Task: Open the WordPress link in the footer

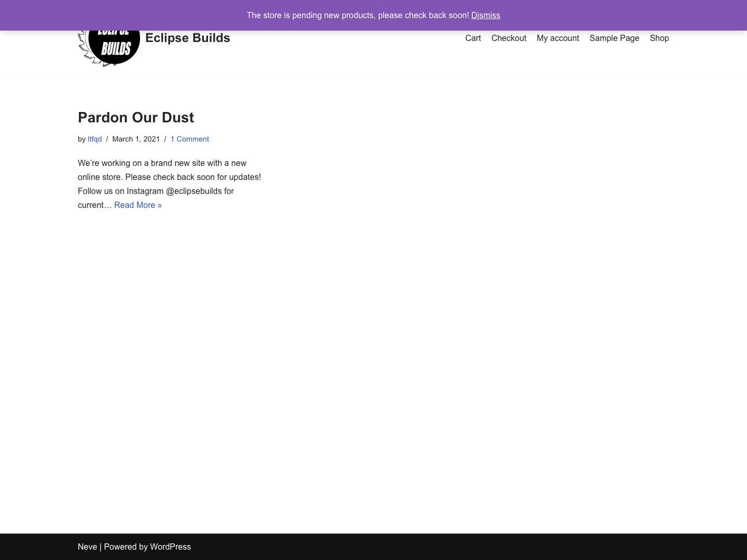Action: click(170, 547)
